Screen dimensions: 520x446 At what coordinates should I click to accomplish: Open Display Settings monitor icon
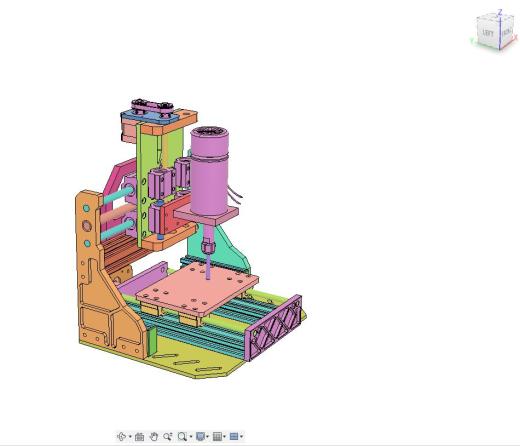200,436
